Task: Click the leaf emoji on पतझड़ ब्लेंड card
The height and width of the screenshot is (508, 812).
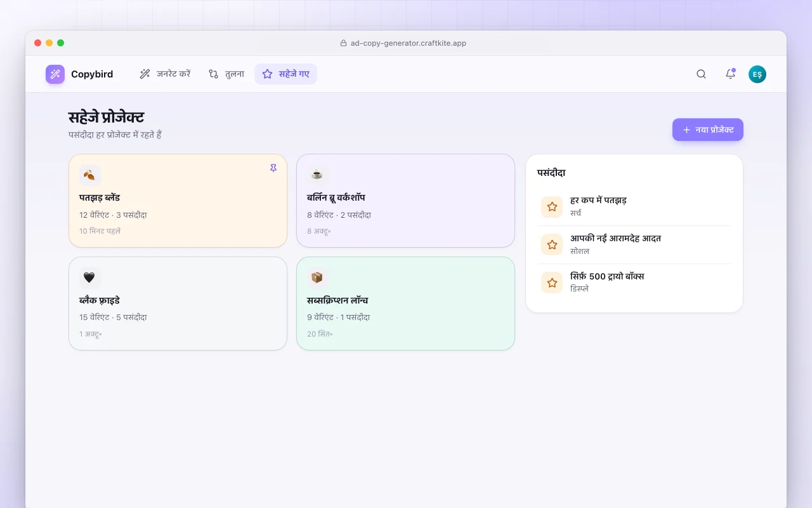Action: pos(90,175)
